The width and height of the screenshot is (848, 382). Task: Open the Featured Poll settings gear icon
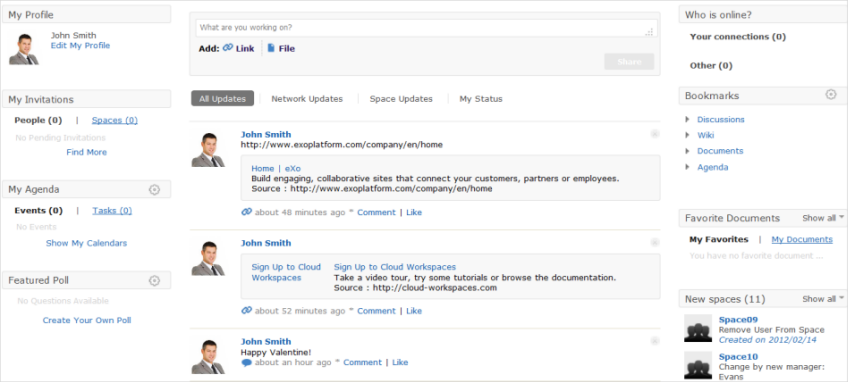point(154,280)
